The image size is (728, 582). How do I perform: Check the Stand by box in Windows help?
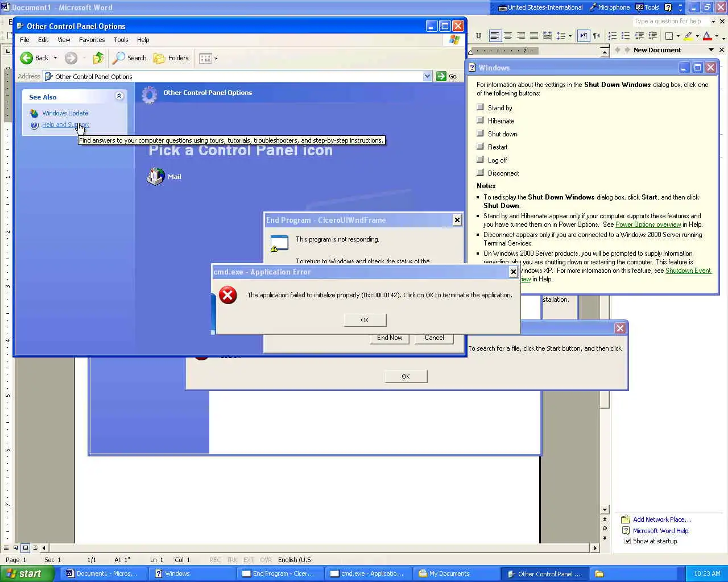click(480, 107)
